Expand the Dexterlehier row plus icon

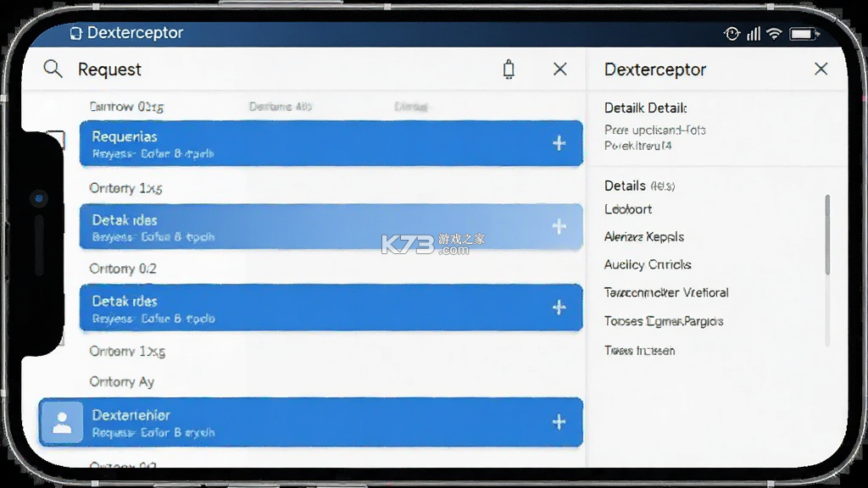click(x=559, y=422)
